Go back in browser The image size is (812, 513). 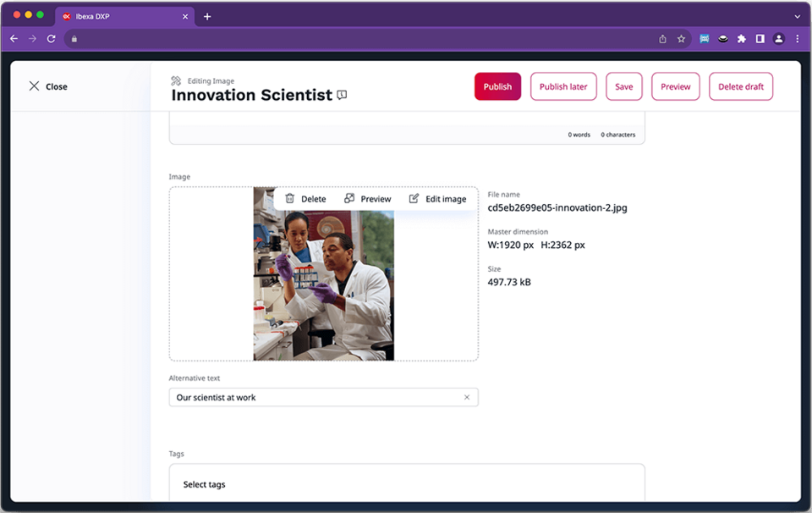(14, 39)
